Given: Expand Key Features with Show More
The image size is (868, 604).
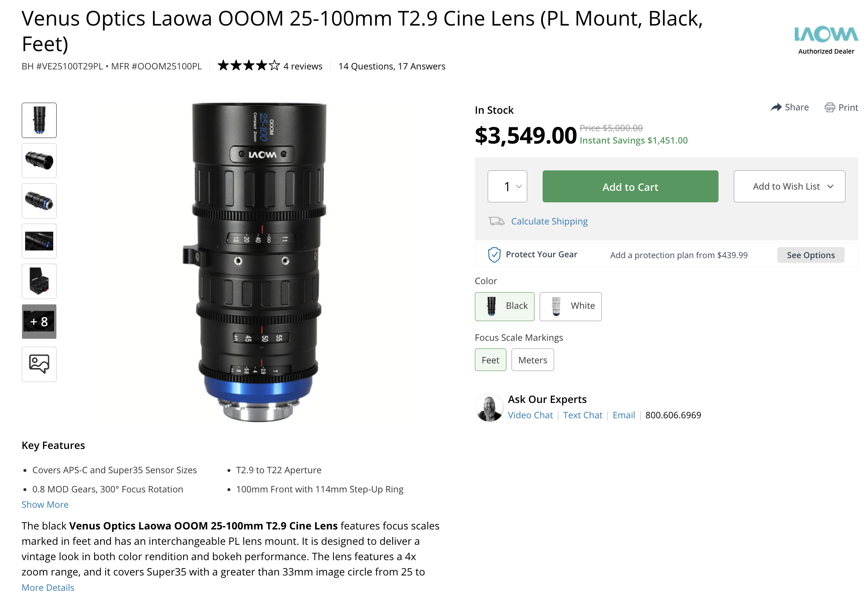Looking at the screenshot, I should click(45, 504).
